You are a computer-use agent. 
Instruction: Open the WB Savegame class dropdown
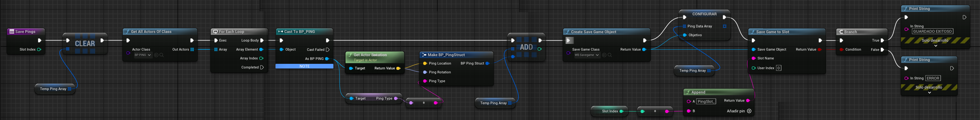tap(586, 55)
